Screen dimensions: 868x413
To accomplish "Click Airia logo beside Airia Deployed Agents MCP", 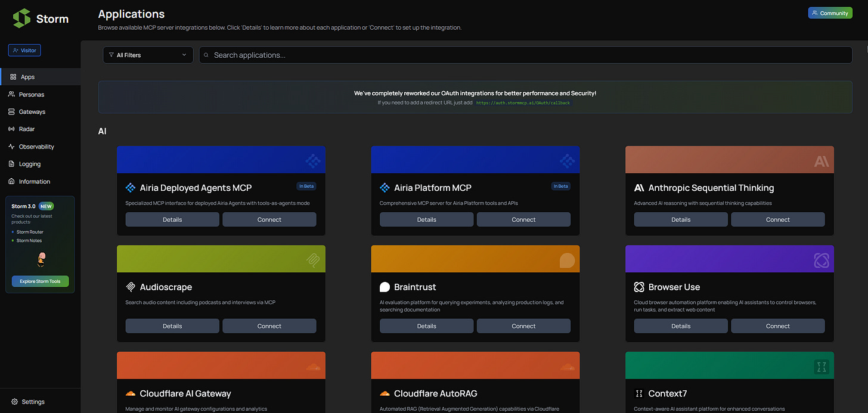I will point(131,188).
